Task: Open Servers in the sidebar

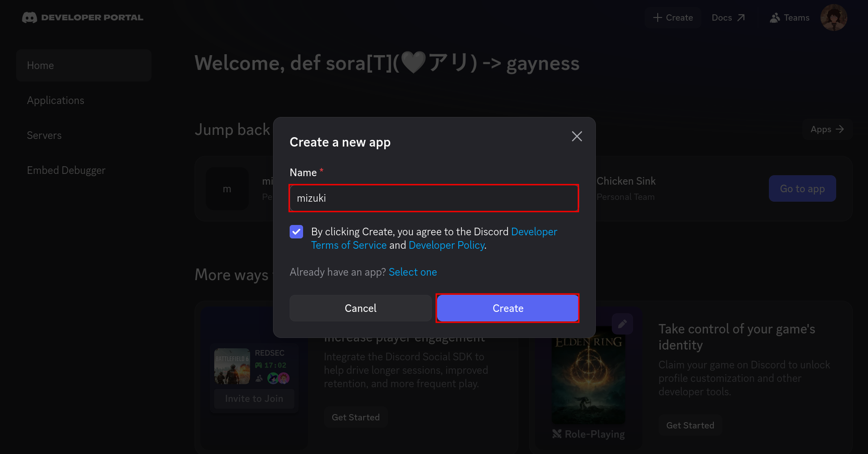Action: (x=84, y=135)
